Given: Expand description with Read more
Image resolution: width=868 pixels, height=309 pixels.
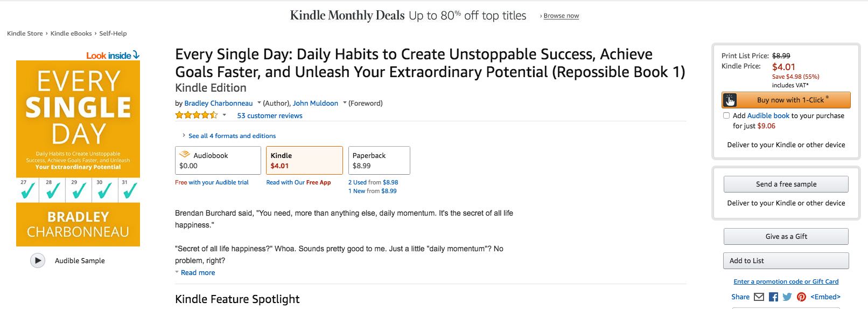Looking at the screenshot, I should point(198,273).
